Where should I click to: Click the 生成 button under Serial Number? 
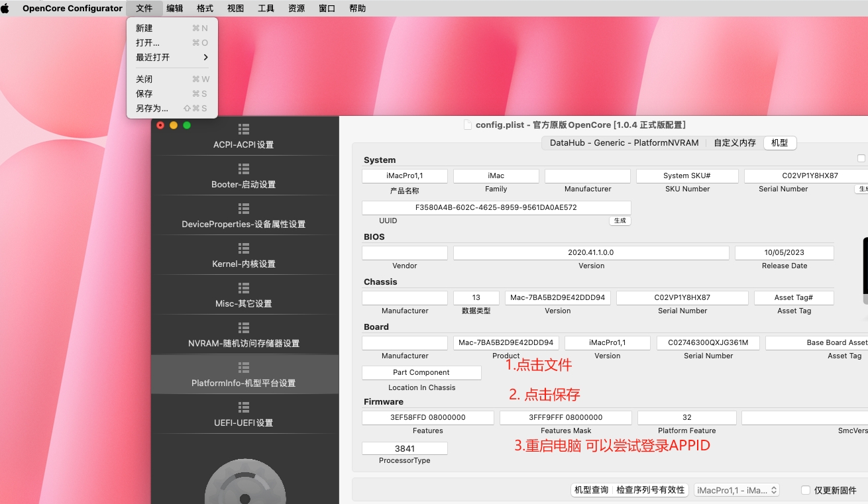(x=861, y=189)
